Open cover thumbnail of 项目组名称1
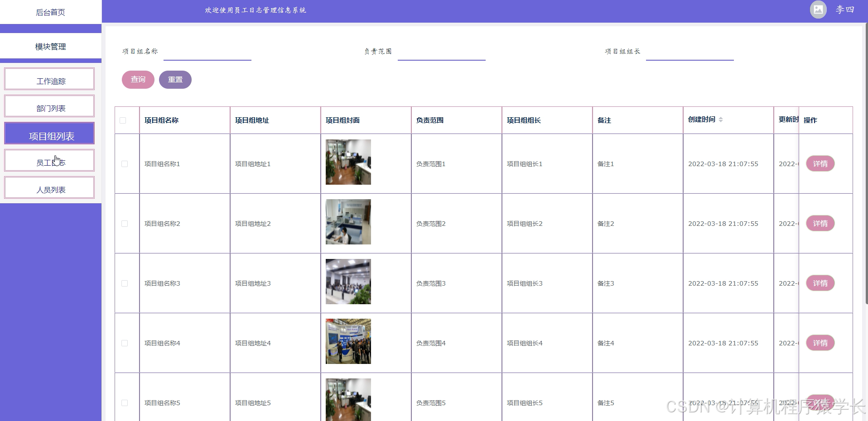The width and height of the screenshot is (868, 421). point(348,162)
